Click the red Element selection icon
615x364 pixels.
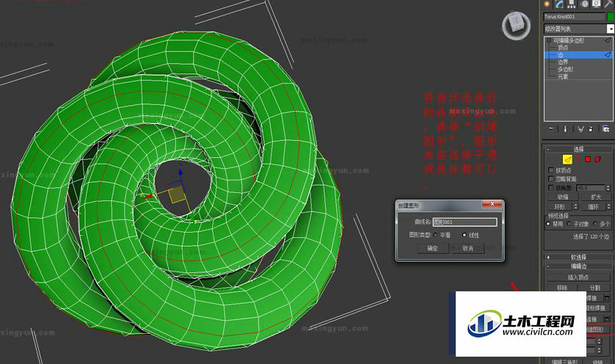click(597, 159)
